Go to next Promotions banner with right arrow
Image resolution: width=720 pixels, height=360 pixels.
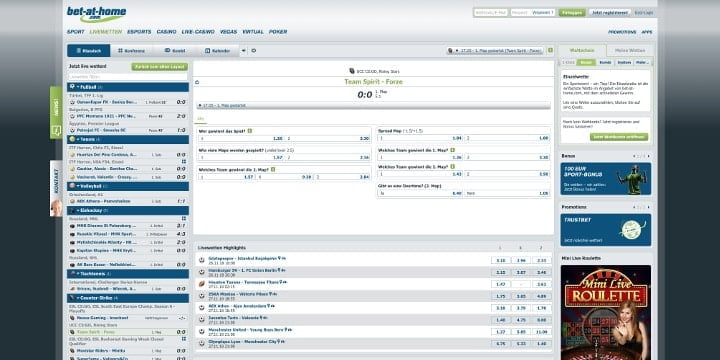(x=648, y=207)
